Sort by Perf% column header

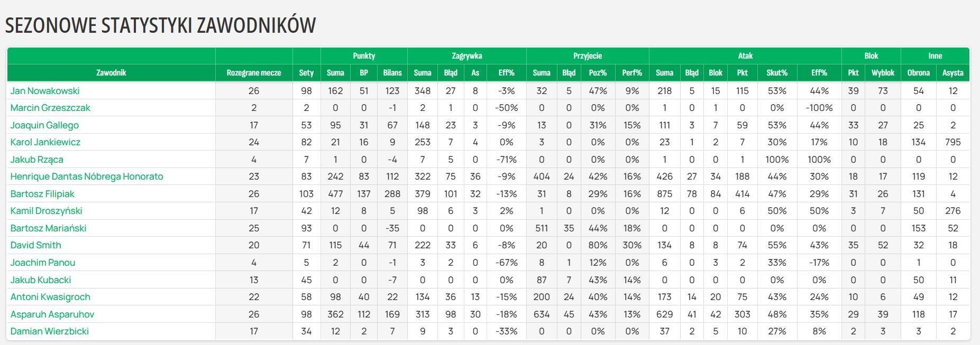[x=632, y=73]
